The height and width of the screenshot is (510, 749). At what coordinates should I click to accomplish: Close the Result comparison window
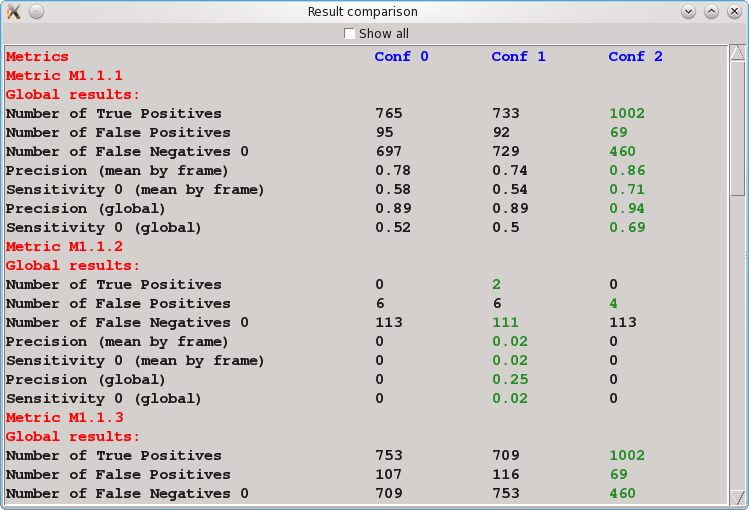734,11
